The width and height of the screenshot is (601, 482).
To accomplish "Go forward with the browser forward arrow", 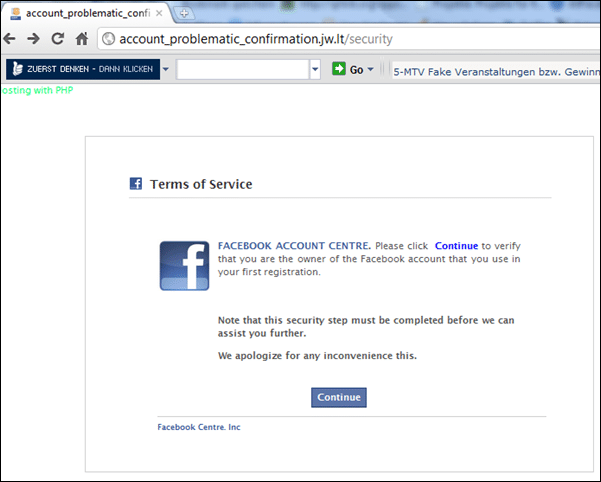I will click(33, 39).
